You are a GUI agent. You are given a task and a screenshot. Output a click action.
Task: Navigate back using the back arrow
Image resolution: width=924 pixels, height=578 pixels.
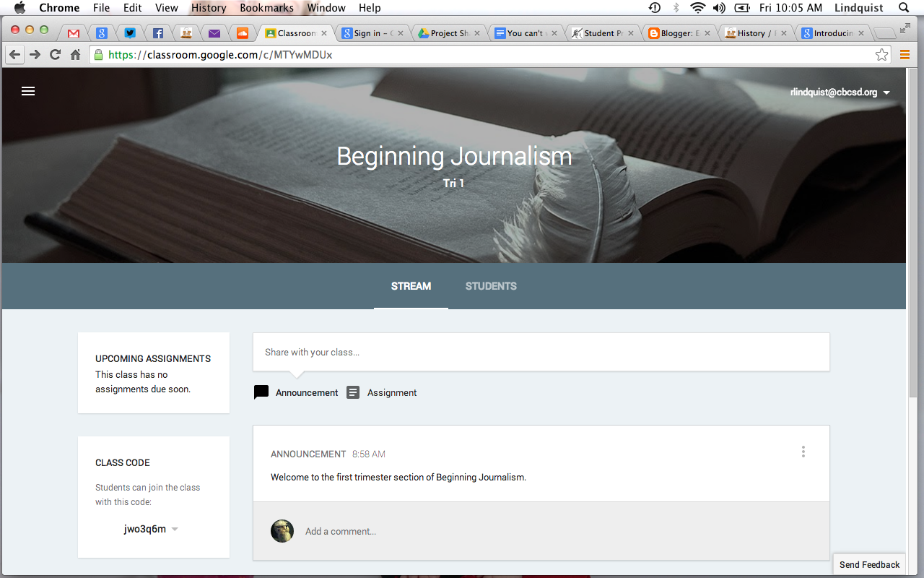(x=15, y=53)
